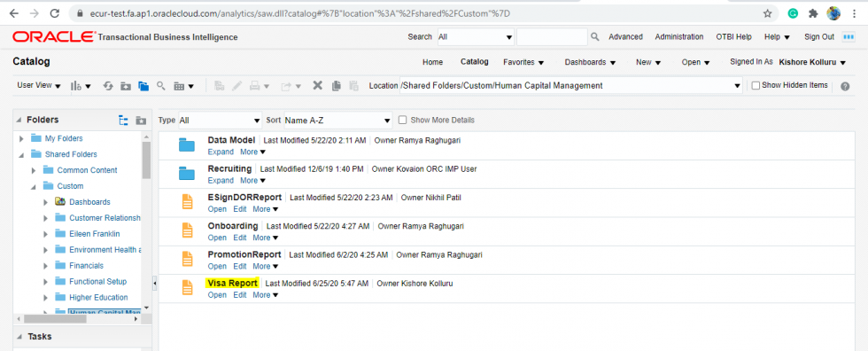Click the ESignDORReport document icon

188,202
